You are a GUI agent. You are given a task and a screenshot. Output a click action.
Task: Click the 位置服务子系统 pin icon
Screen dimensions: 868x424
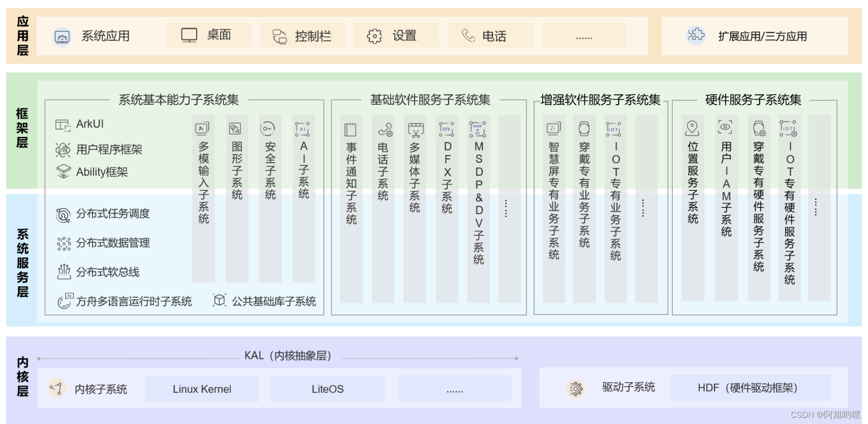[692, 128]
